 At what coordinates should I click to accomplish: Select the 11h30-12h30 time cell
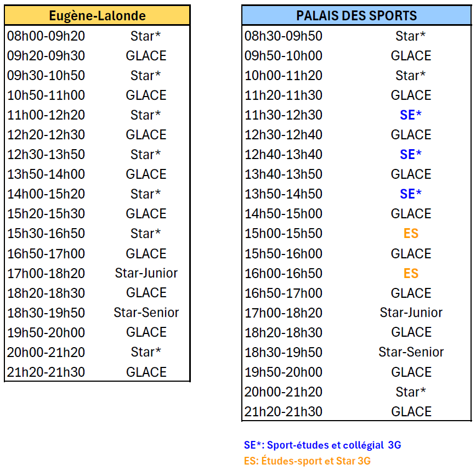(x=284, y=115)
